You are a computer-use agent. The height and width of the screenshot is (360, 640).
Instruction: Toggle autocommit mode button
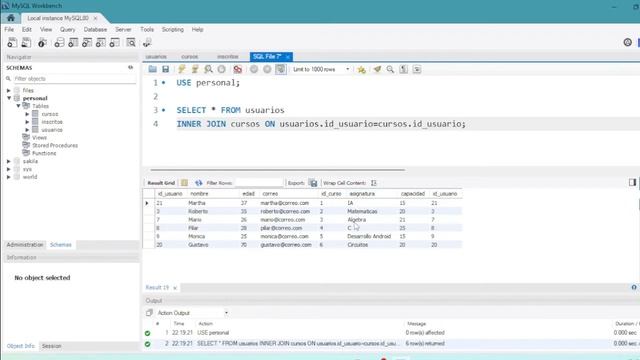click(280, 69)
